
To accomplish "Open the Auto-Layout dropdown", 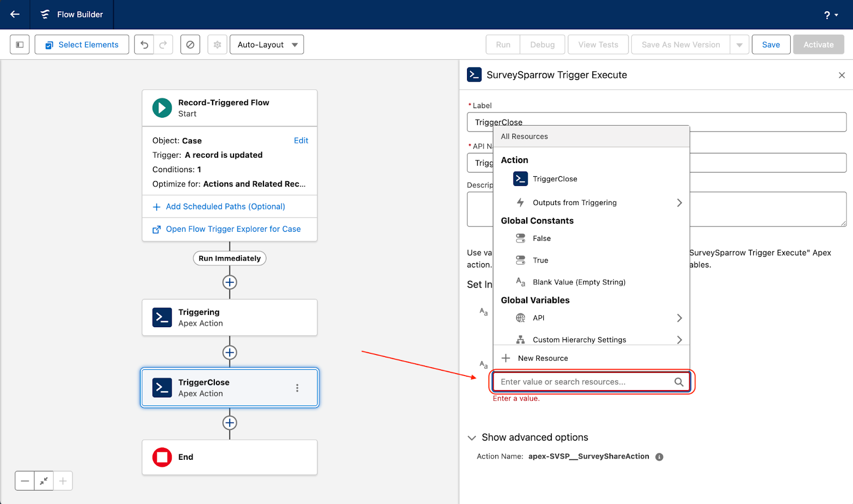I will pos(267,45).
